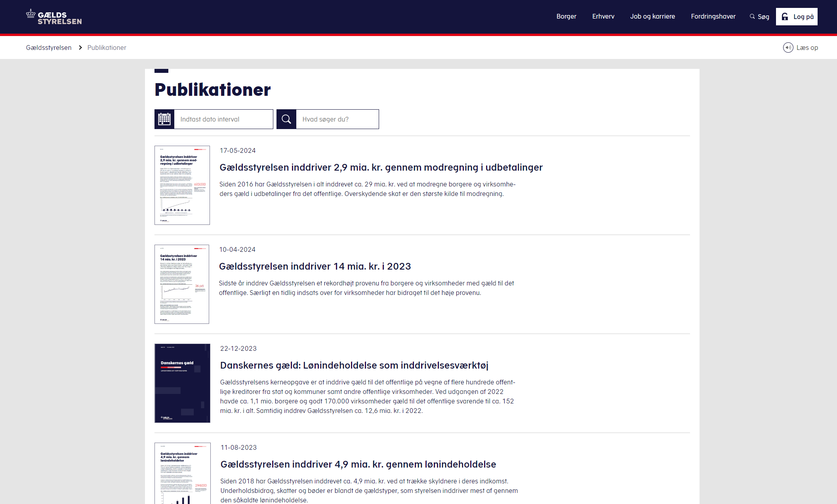
Task: Click the 17-05-2024 publication cover thumbnail
Action: 182,185
